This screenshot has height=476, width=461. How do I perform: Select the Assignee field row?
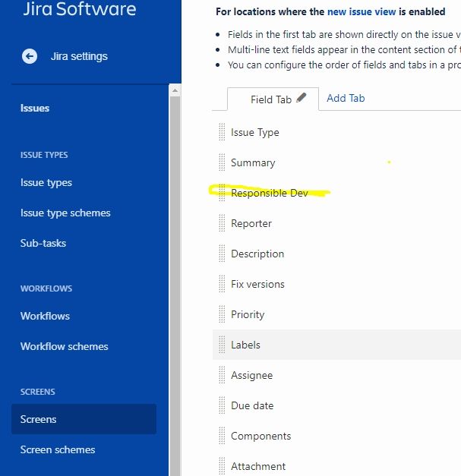pyautogui.click(x=336, y=375)
